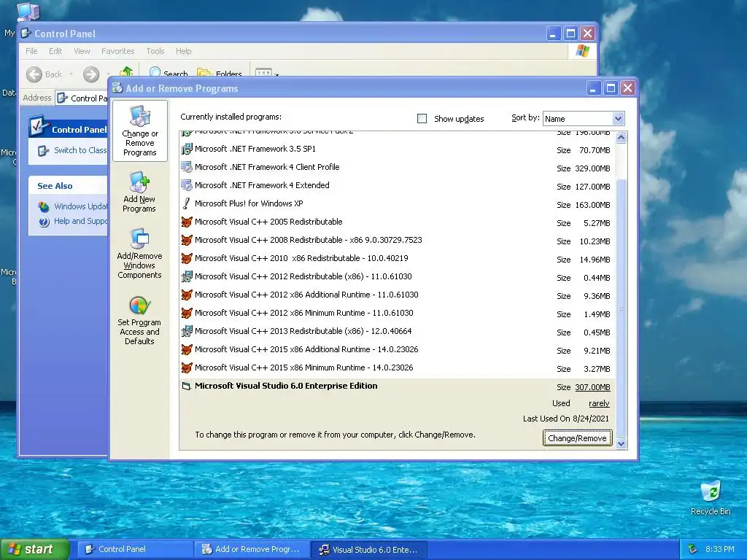The image size is (747, 560).
Task: Click Windows Update link under See Also
Action: (80, 206)
